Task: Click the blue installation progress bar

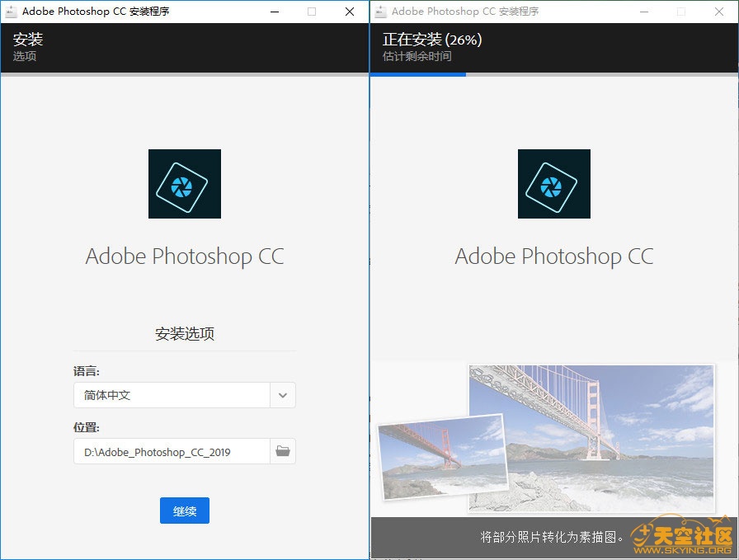Action: pyautogui.click(x=418, y=74)
